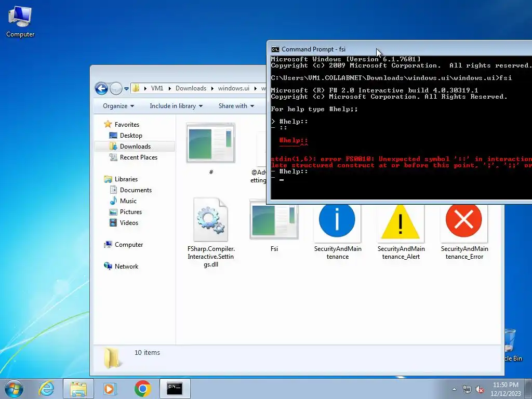The height and width of the screenshot is (399, 532).
Task: Select VM1 in the address breadcrumb
Action: (x=157, y=88)
